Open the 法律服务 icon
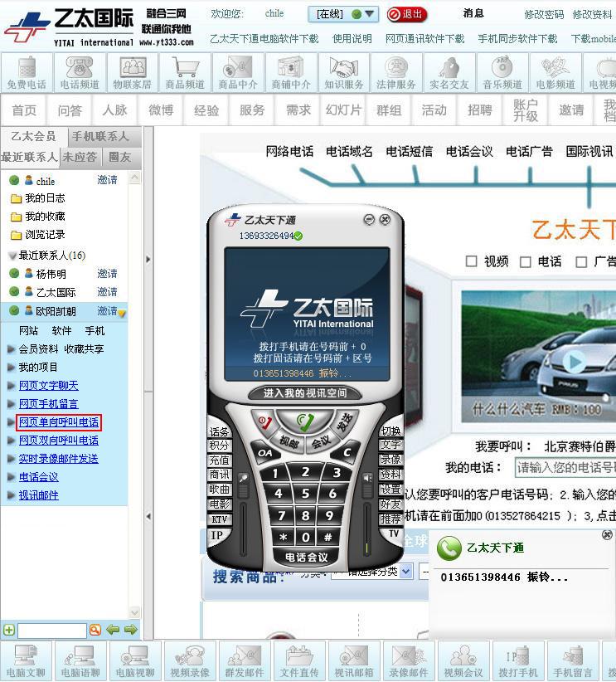Screen dimensions: 616x682 pyautogui.click(x=396, y=73)
